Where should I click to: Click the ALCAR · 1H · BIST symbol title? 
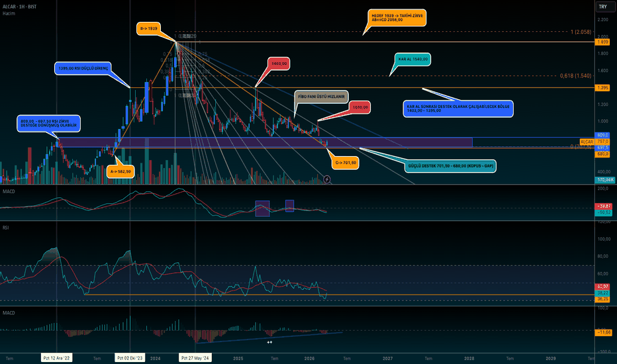click(x=19, y=7)
